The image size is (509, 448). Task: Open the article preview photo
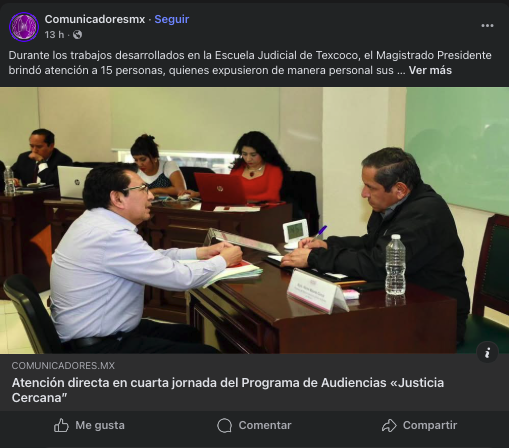254,220
